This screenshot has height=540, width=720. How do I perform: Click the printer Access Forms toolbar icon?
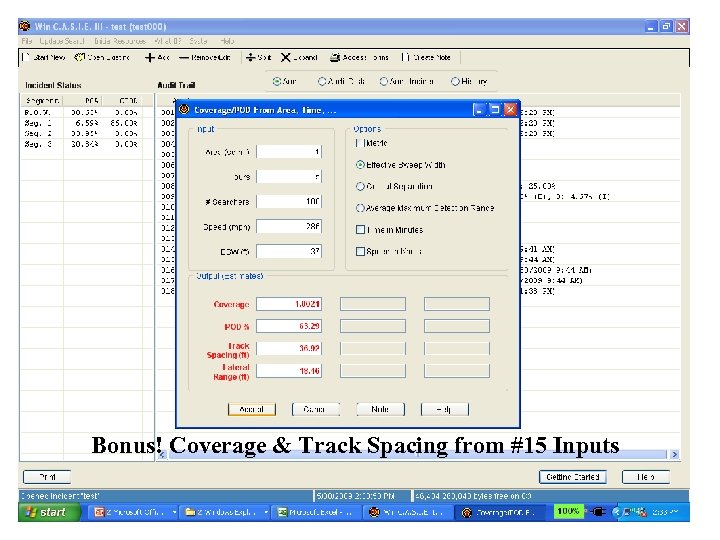click(335, 57)
